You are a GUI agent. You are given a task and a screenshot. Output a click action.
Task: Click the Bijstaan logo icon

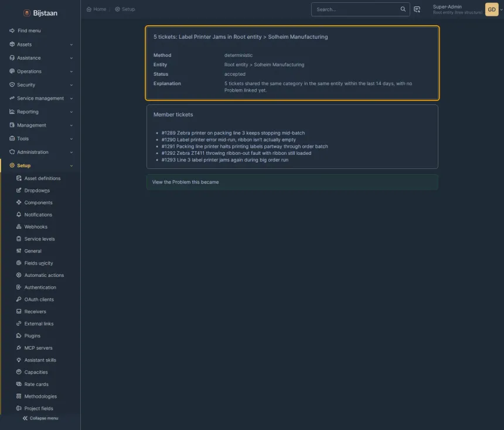27,13
